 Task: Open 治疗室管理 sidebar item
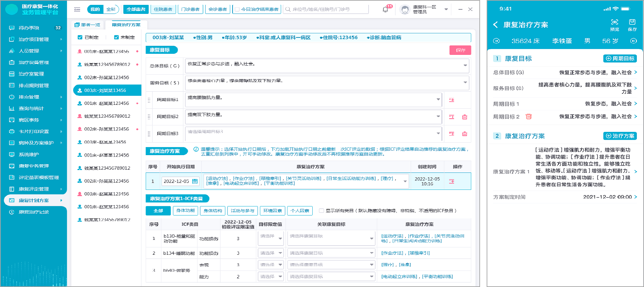click(33, 74)
